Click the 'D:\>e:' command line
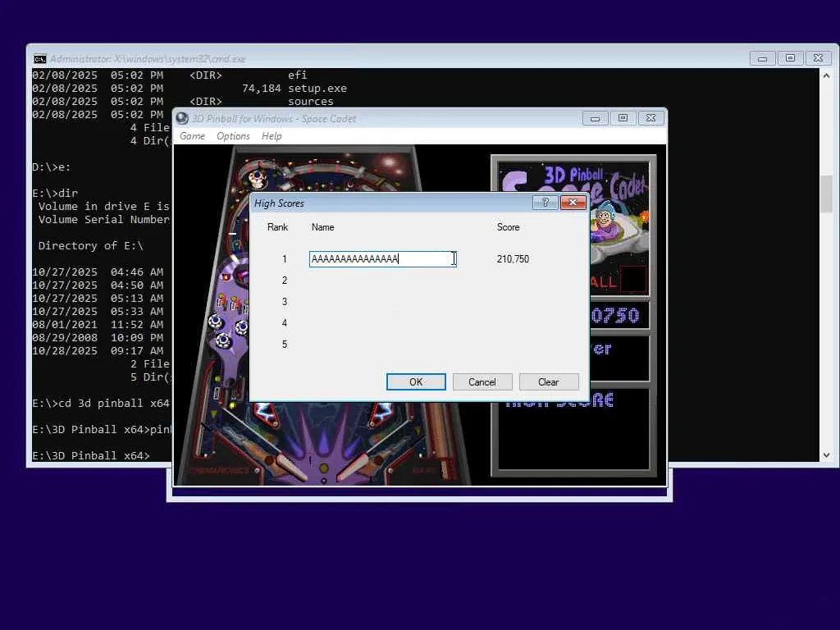 [52, 167]
